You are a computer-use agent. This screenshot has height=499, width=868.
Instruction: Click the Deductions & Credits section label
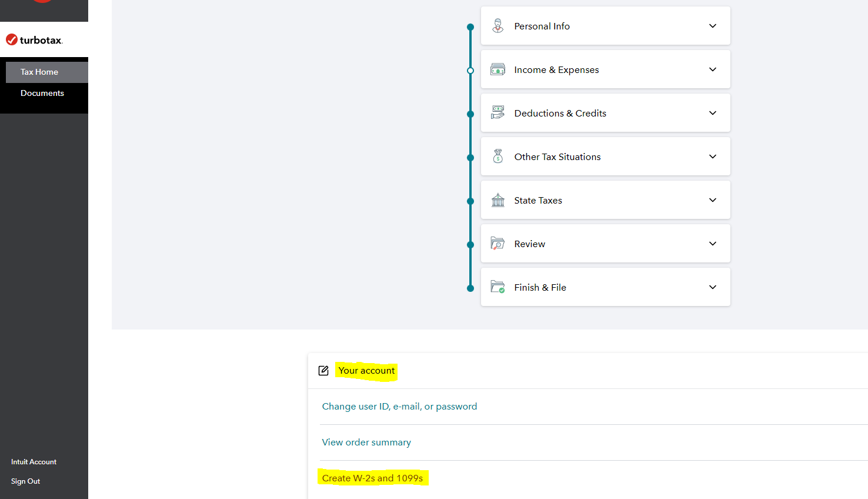coord(560,113)
